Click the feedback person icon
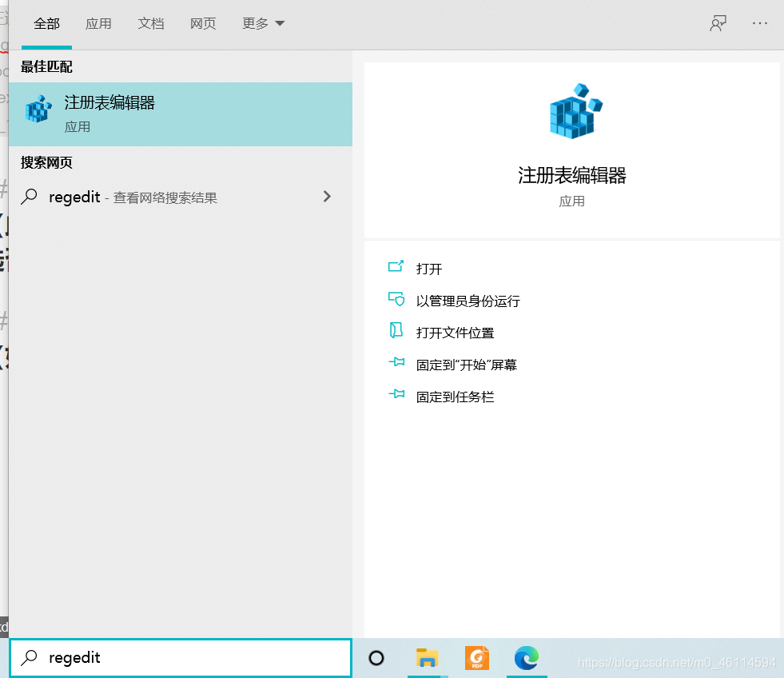 tap(718, 23)
